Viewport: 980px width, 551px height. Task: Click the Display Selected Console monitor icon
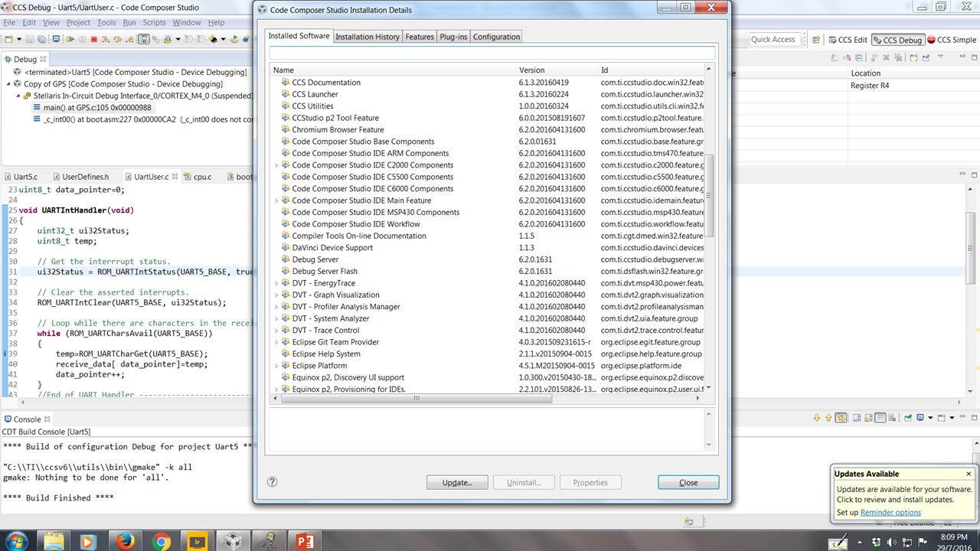click(x=920, y=418)
